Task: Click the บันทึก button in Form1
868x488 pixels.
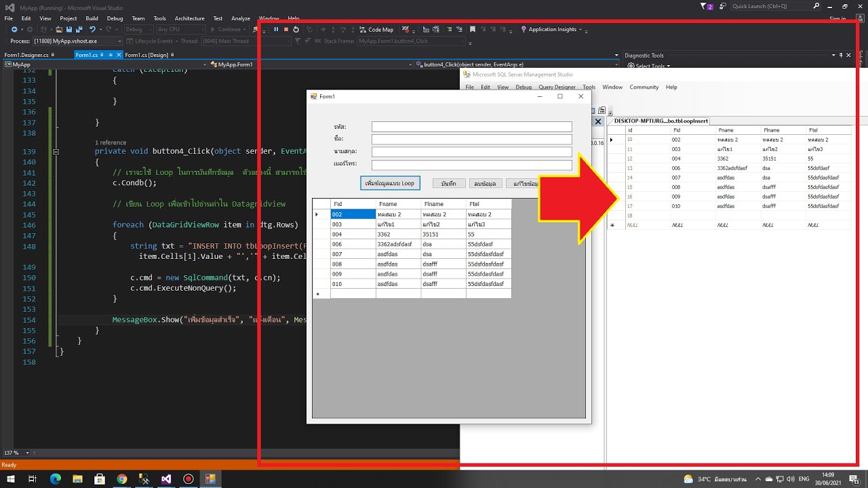Action: click(x=449, y=184)
